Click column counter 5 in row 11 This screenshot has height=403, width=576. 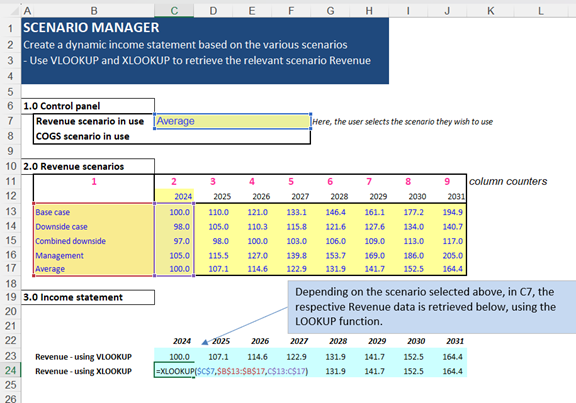click(291, 181)
